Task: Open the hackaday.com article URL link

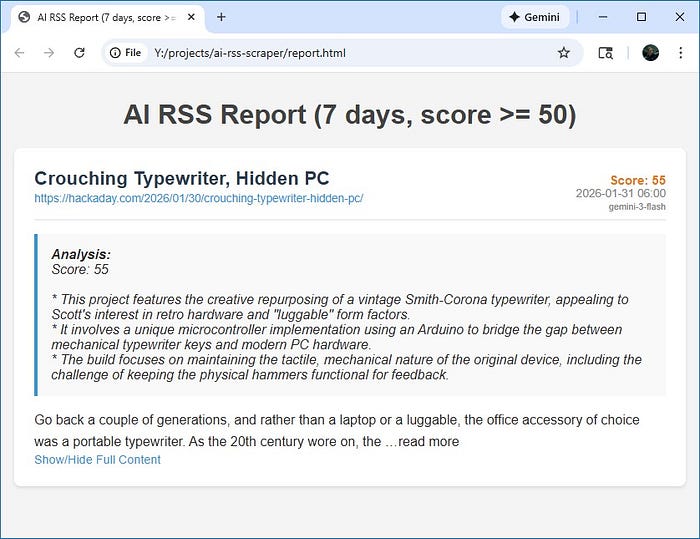Action: point(198,198)
